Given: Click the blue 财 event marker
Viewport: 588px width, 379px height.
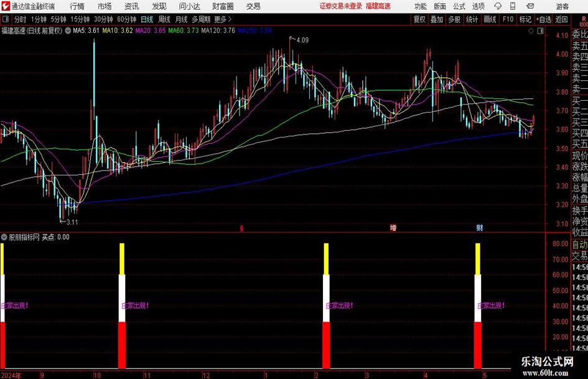Looking at the screenshot, I should 479,227.
